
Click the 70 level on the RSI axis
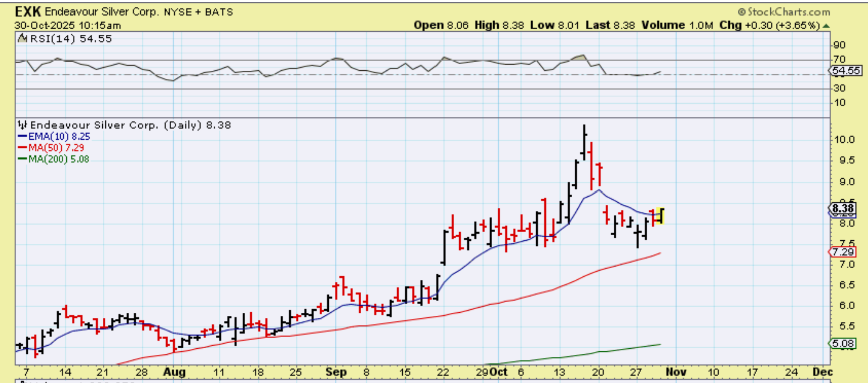coord(839,60)
